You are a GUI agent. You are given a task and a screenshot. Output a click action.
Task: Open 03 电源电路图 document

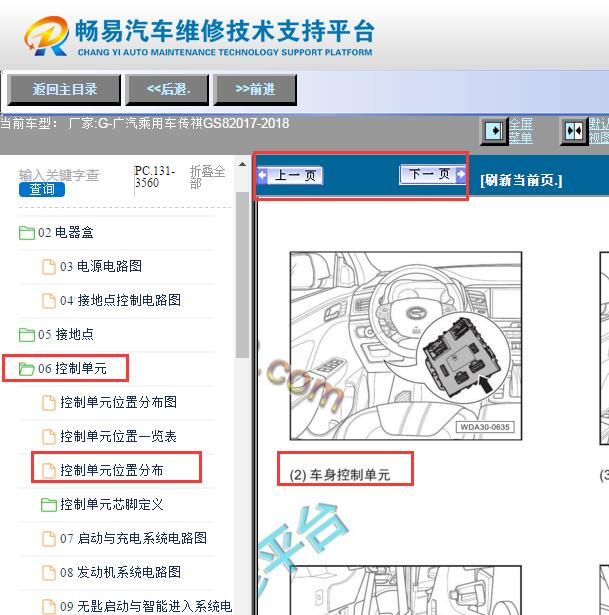click(101, 266)
